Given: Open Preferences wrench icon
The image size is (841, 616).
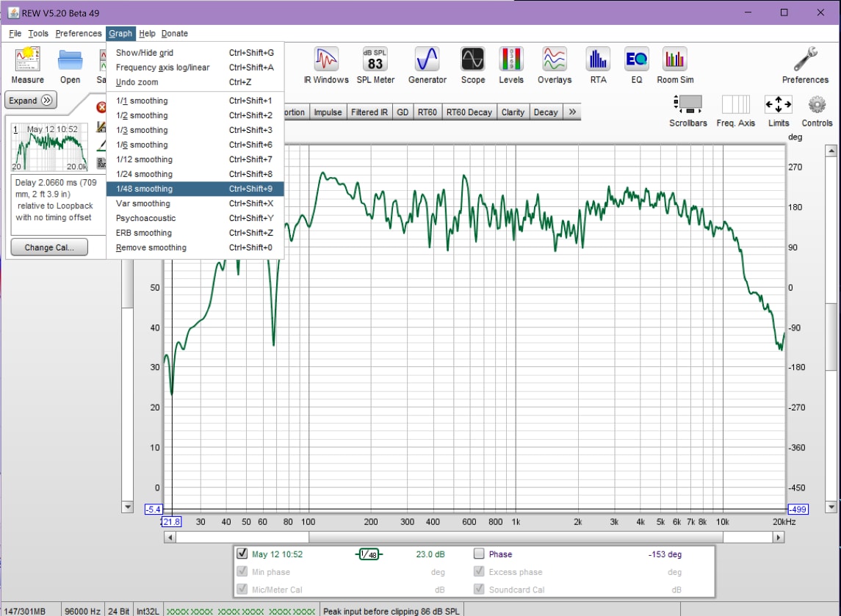Looking at the screenshot, I should [x=805, y=65].
